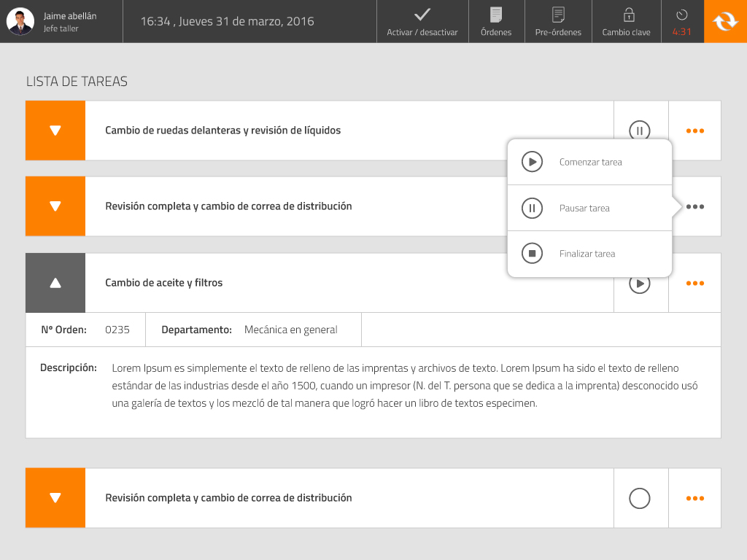Open more options for 'Cambio de ruedas delanteras'

coord(695,131)
